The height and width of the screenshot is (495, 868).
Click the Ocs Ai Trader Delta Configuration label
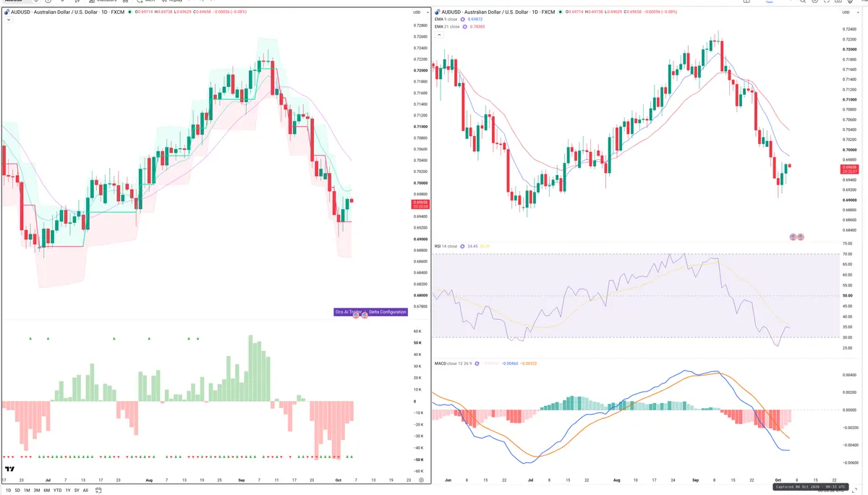370,312
